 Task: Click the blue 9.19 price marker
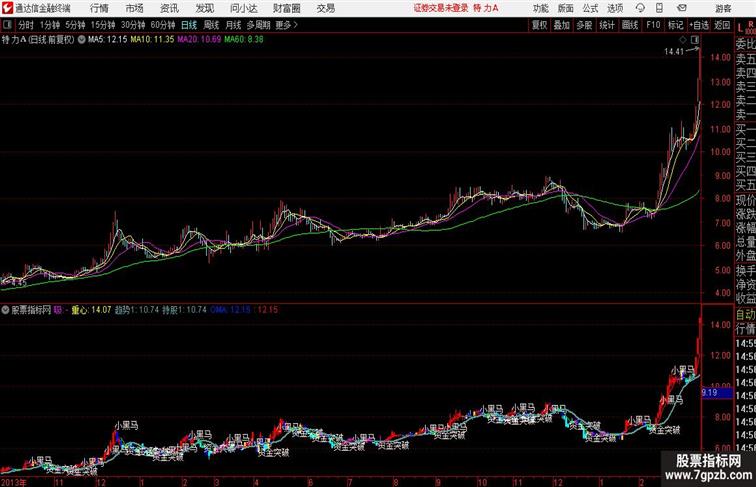[716, 393]
